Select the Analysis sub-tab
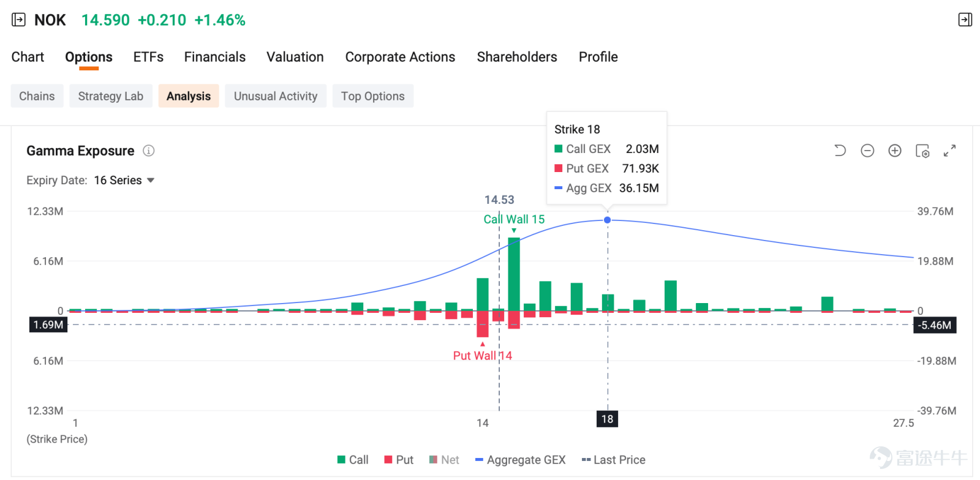Image resolution: width=980 pixels, height=480 pixels. click(x=189, y=96)
